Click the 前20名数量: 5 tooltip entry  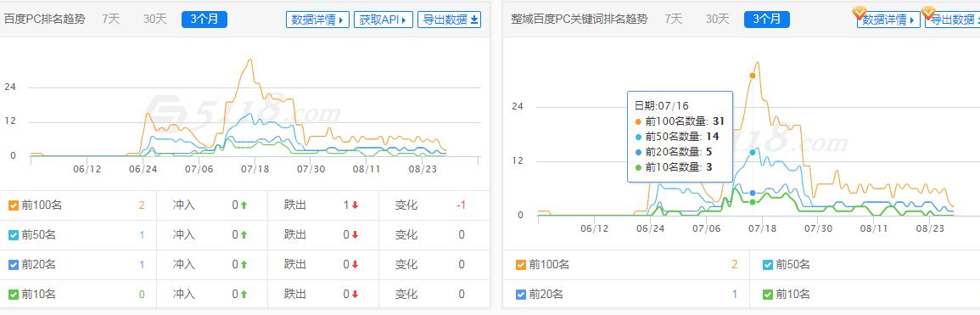[x=674, y=151]
